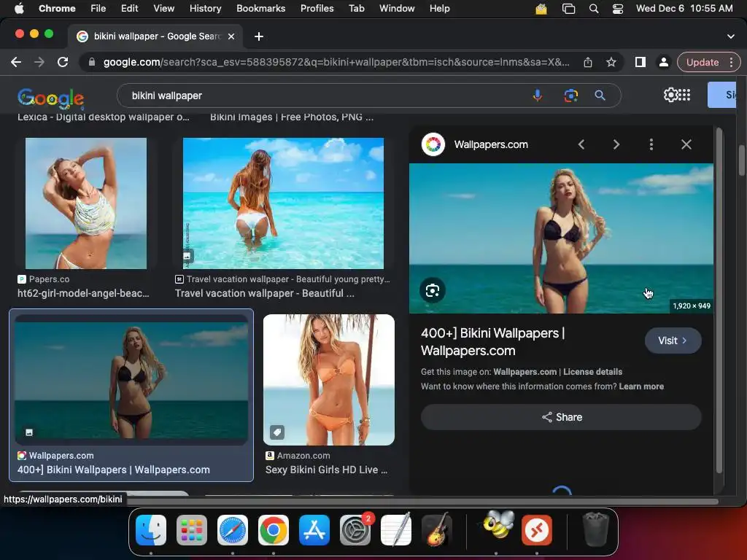
Task: Click the ht62-girl-model-angel-beac... caption
Action: click(x=83, y=293)
